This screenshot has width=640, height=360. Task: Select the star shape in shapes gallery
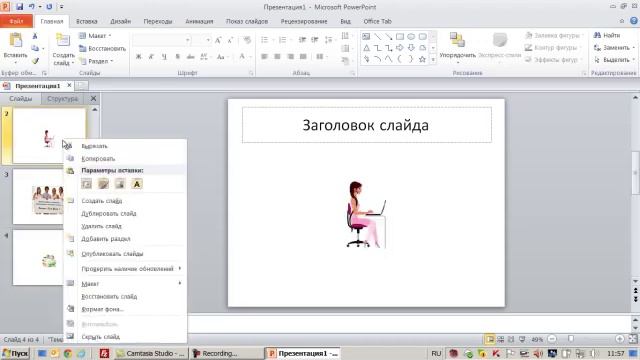(422, 60)
